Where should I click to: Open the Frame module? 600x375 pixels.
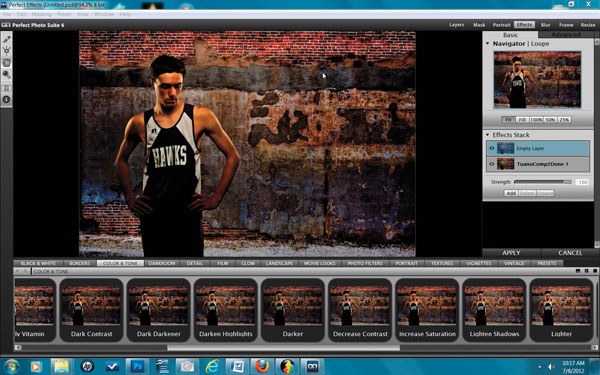(566, 24)
